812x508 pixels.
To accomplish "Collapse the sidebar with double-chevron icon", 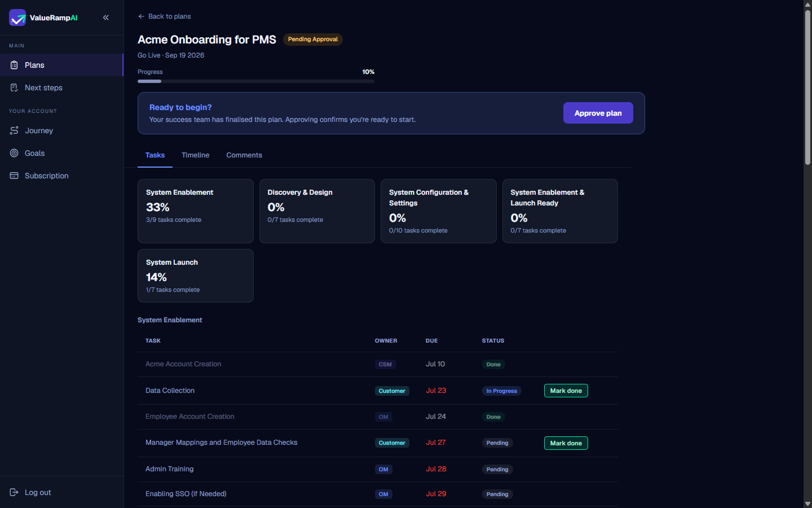I will [106, 17].
